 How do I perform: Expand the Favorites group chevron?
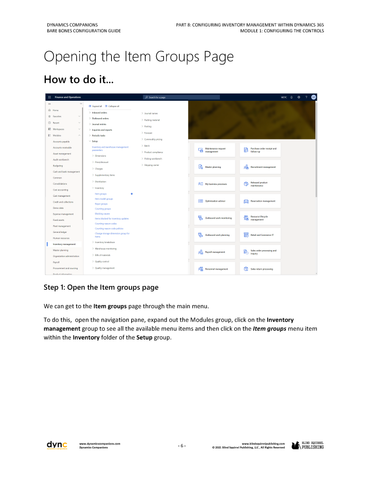tap(79, 116)
